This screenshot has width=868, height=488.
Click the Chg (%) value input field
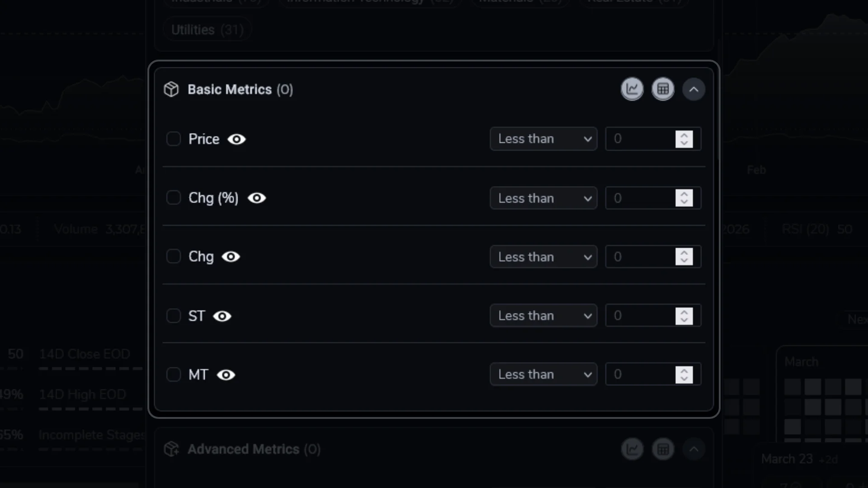tap(642, 198)
